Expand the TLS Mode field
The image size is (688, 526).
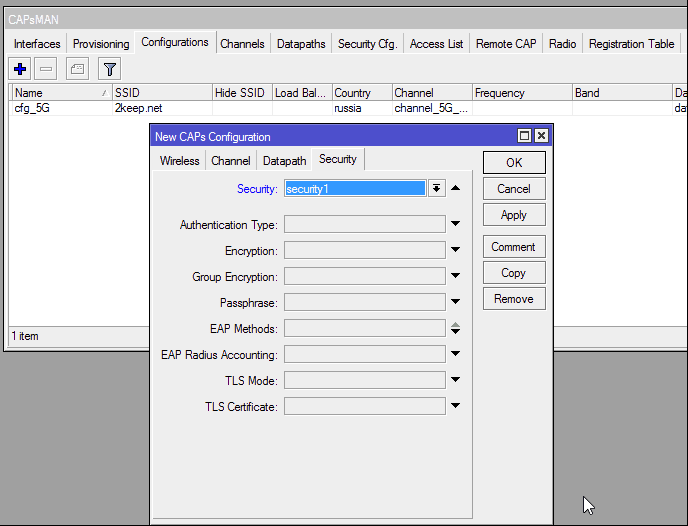click(456, 380)
